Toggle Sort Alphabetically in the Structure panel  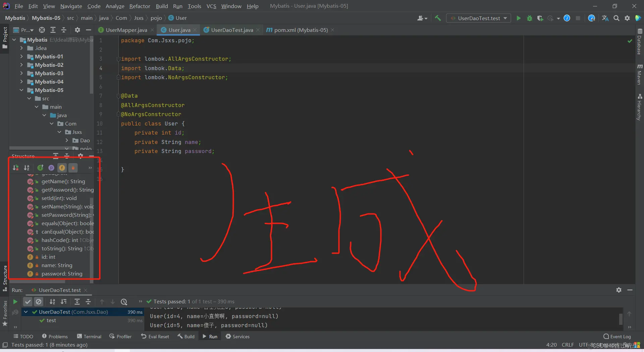coord(26,168)
